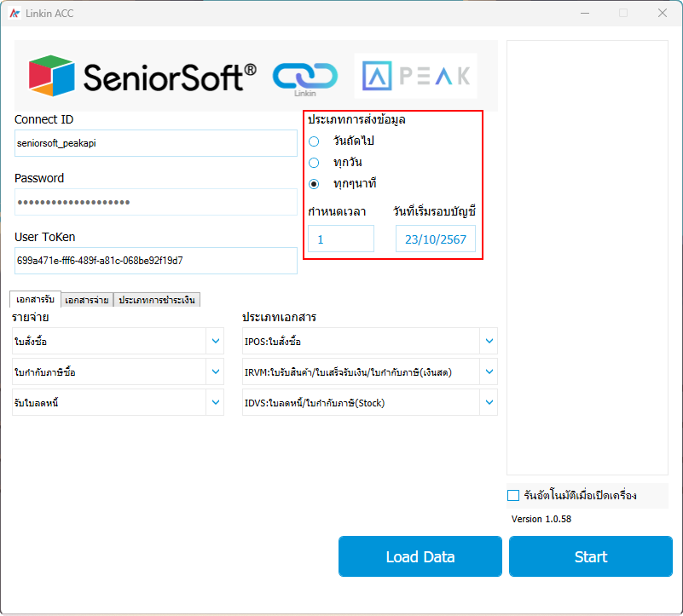This screenshot has height=616, width=683.
Task: Click the กำหนดเวลา value field
Action: (x=341, y=239)
